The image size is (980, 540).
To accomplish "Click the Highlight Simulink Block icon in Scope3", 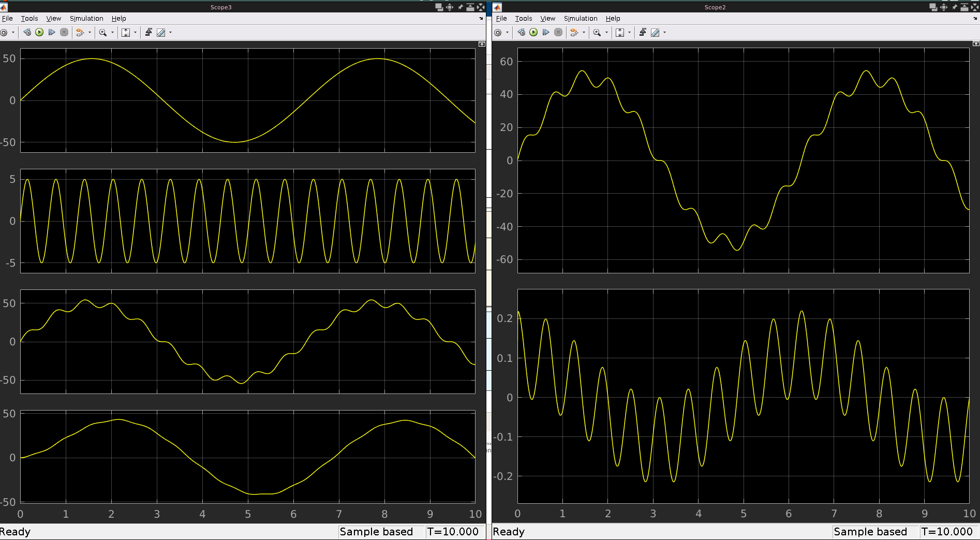I will pos(28,32).
